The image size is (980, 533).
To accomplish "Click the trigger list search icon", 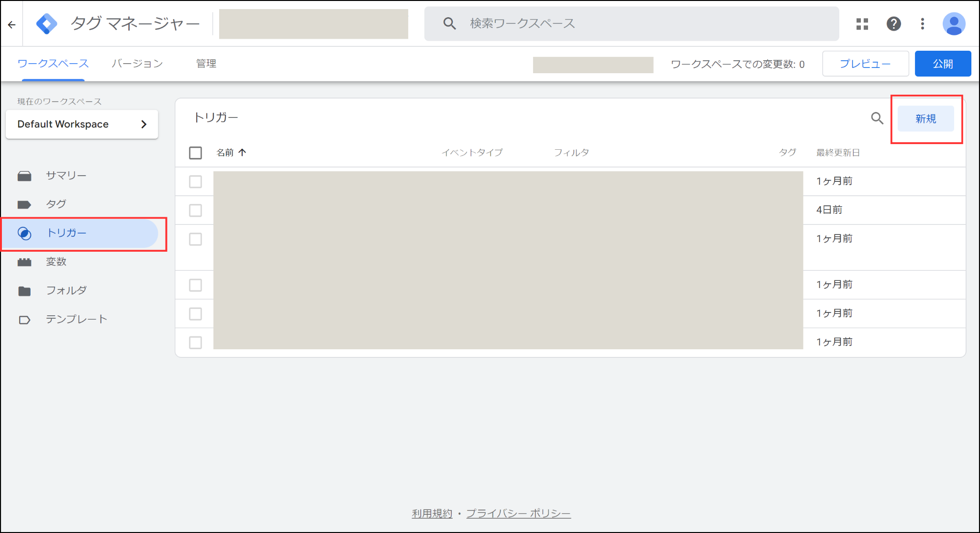I will (x=877, y=118).
